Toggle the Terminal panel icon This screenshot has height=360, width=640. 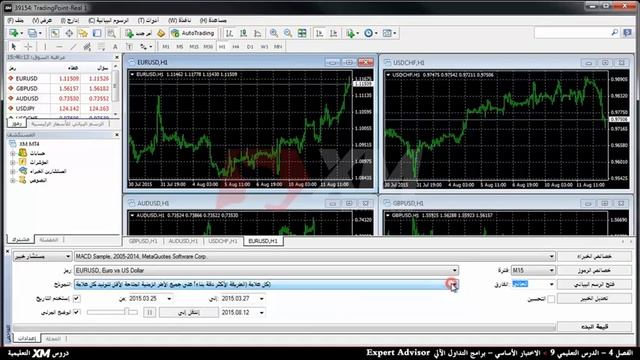pyautogui.click(x=97, y=33)
